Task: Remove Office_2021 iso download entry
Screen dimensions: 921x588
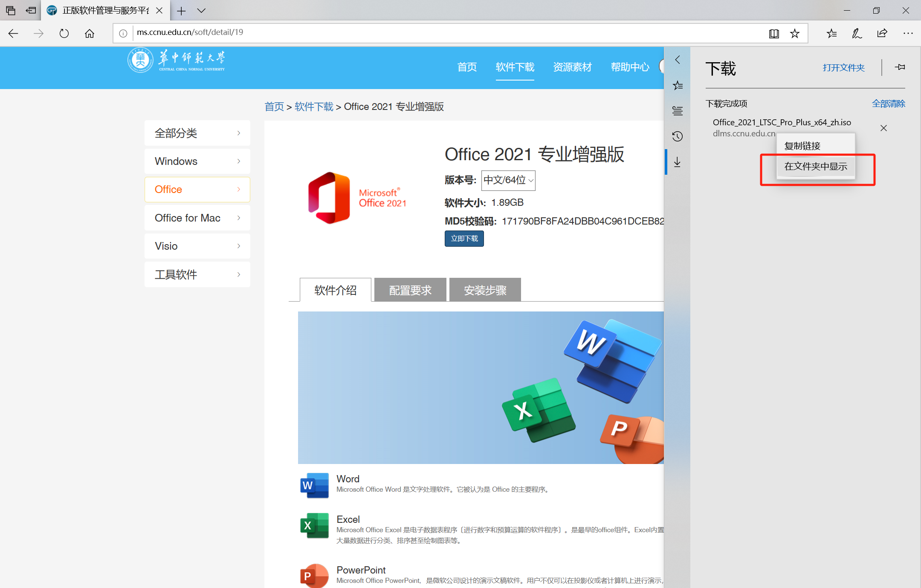Action: coord(883,128)
